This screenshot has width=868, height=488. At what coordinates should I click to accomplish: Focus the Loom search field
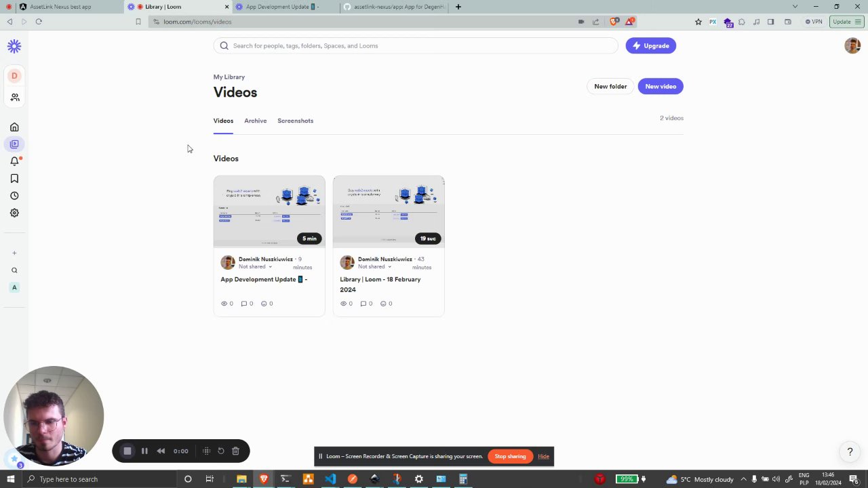tap(416, 46)
